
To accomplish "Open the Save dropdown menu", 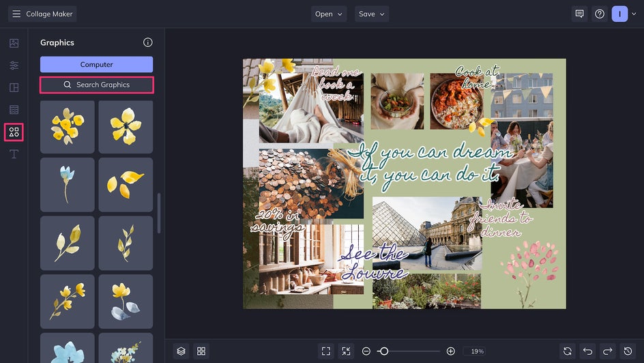I will [x=372, y=14].
